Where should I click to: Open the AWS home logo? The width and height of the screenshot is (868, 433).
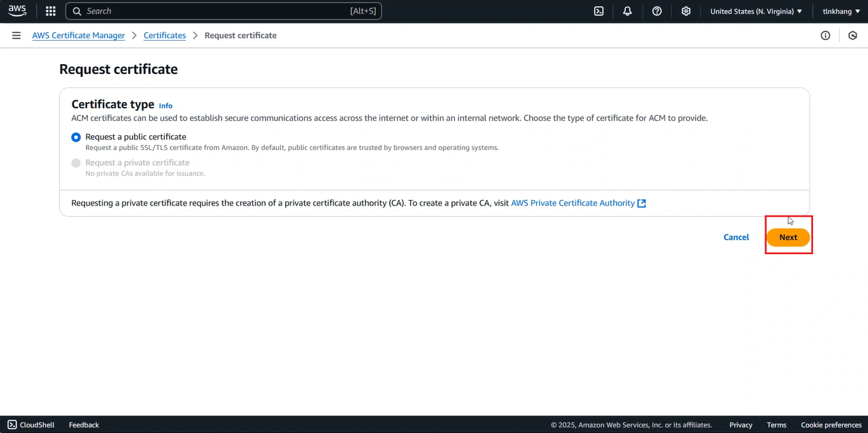coord(18,11)
